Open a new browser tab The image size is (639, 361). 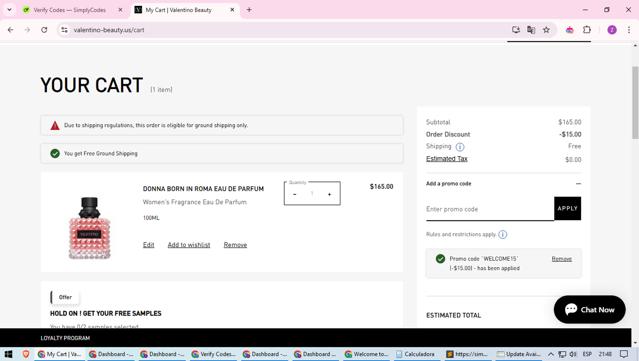coord(249,10)
